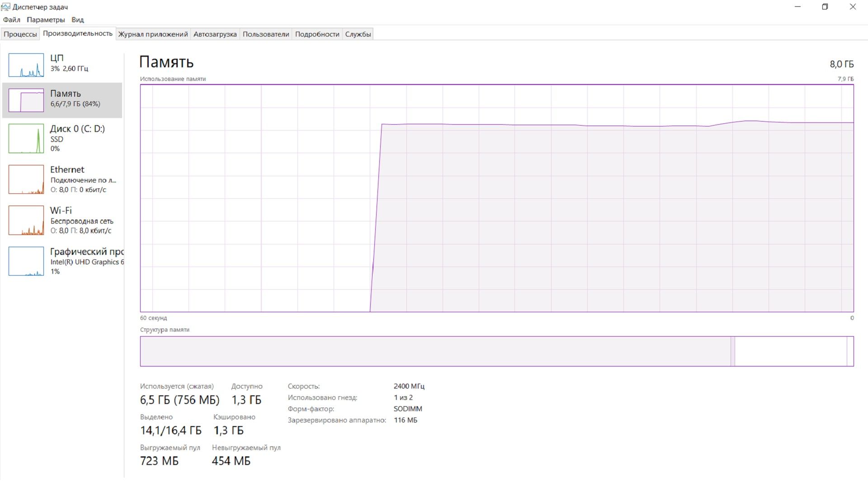
Task: Open the Пользователи tab
Action: point(266,34)
